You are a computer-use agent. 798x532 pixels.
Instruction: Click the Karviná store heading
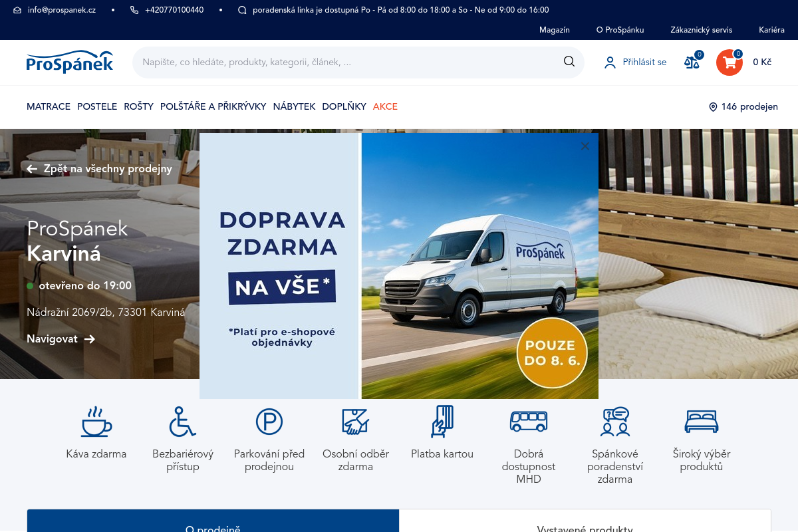pos(64,253)
